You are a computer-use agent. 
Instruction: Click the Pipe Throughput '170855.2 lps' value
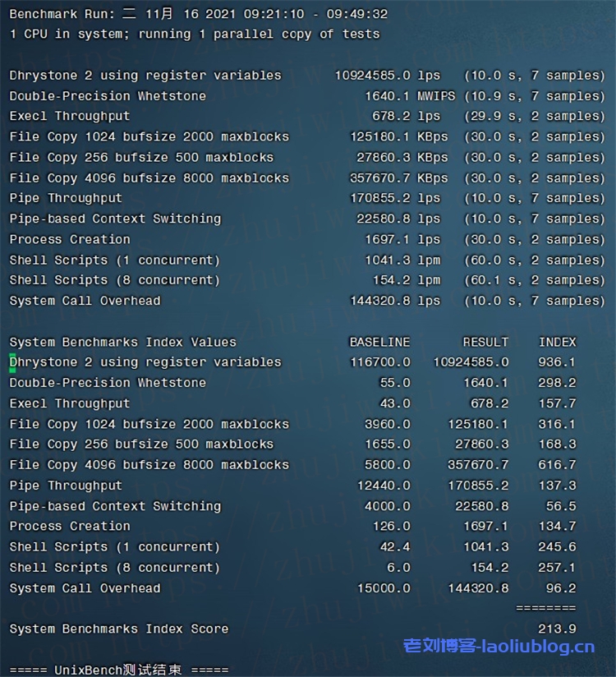click(395, 198)
